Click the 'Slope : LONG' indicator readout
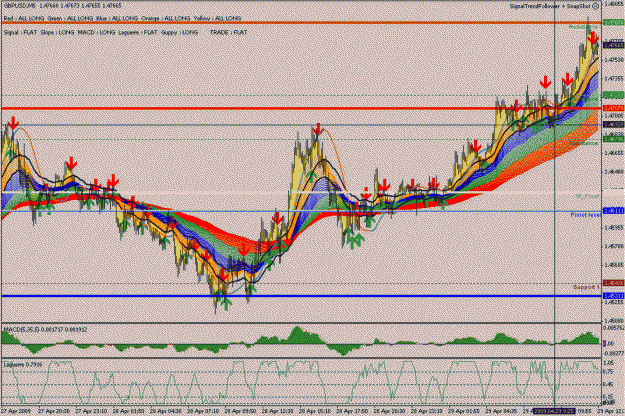 coord(57,32)
